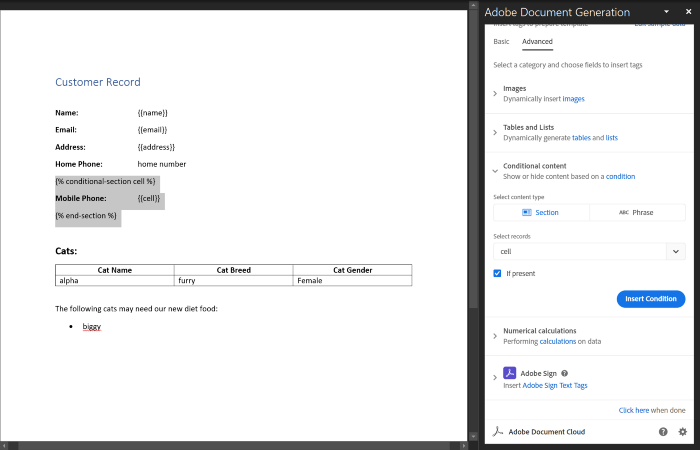Image resolution: width=700 pixels, height=450 pixels.
Task: Click the help icon beside Adobe Sign
Action: (x=564, y=373)
